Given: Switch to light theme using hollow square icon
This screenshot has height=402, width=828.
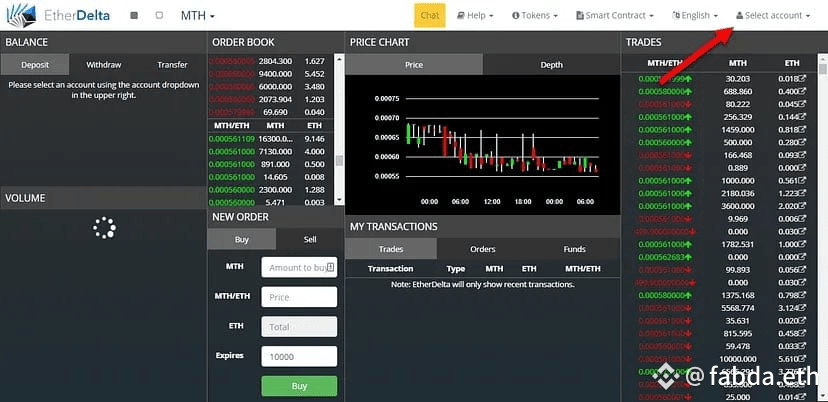Looking at the screenshot, I should click(159, 16).
